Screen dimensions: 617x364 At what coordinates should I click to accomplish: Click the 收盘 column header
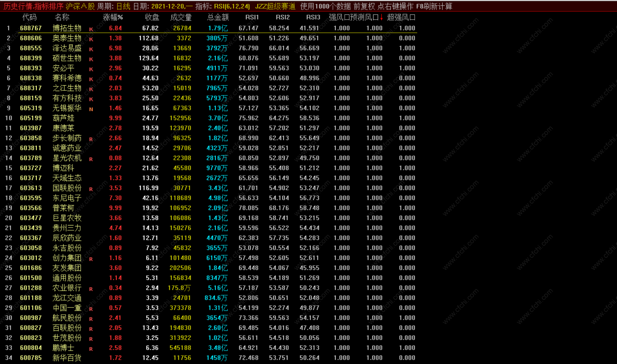[x=152, y=18]
